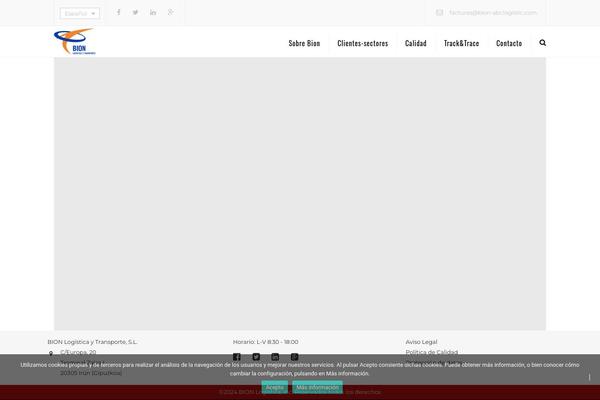Open LinkedIn icon in top bar
The width and height of the screenshot is (600, 400).
point(153,12)
